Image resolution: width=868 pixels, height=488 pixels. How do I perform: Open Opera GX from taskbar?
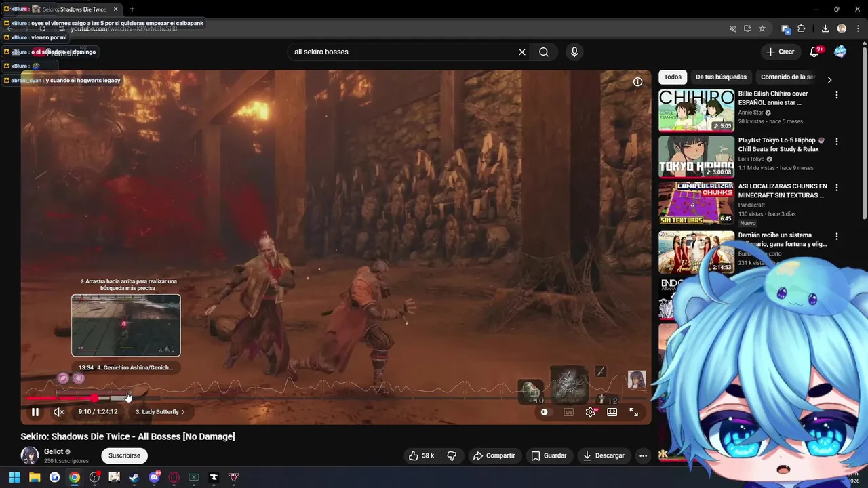pyautogui.click(x=174, y=477)
